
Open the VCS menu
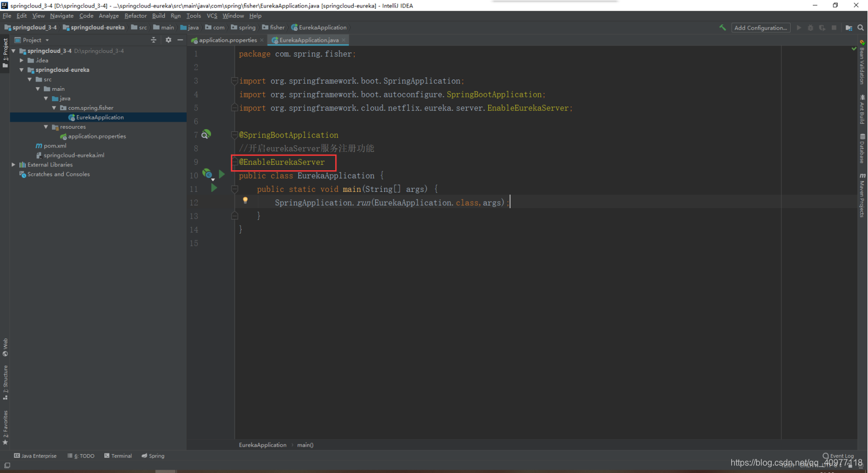coord(212,16)
